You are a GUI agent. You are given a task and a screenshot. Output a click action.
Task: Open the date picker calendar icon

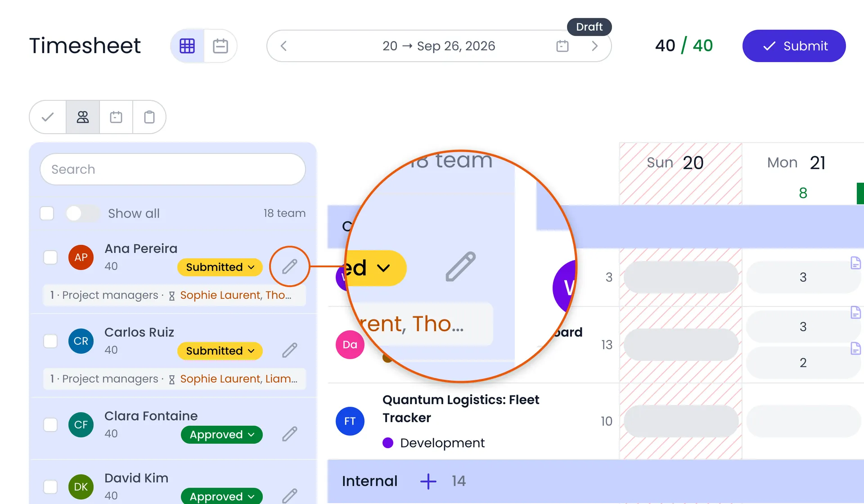pyautogui.click(x=562, y=46)
